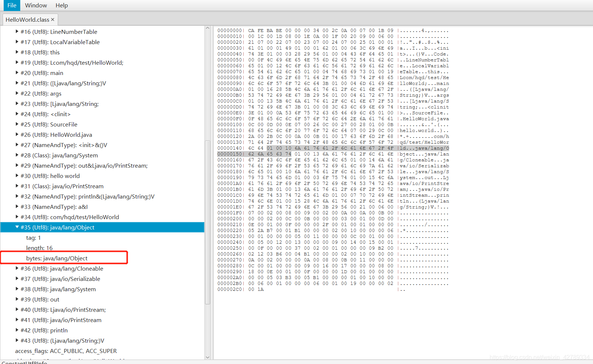
Task: Click the 'length: 16' field row
Action: tap(102, 248)
